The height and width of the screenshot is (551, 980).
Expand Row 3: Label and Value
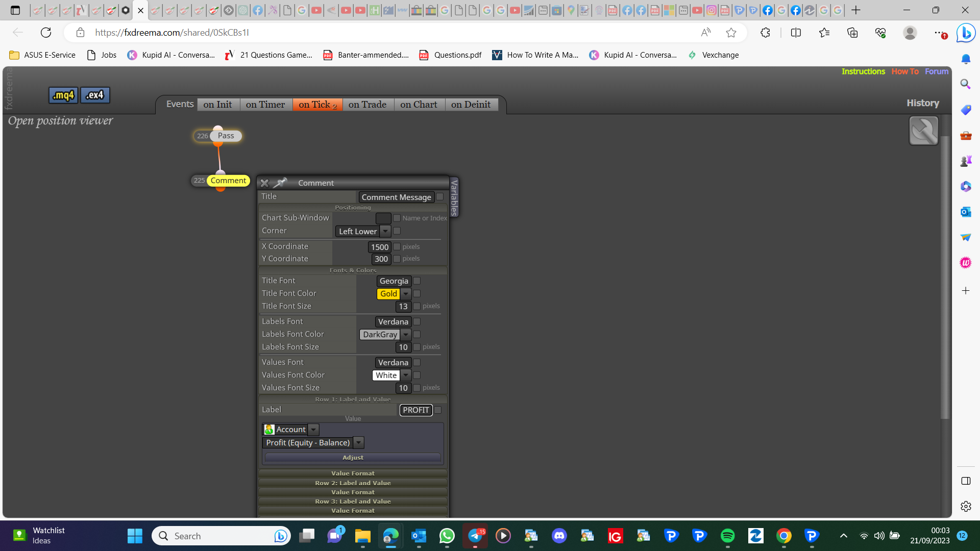pos(353,501)
